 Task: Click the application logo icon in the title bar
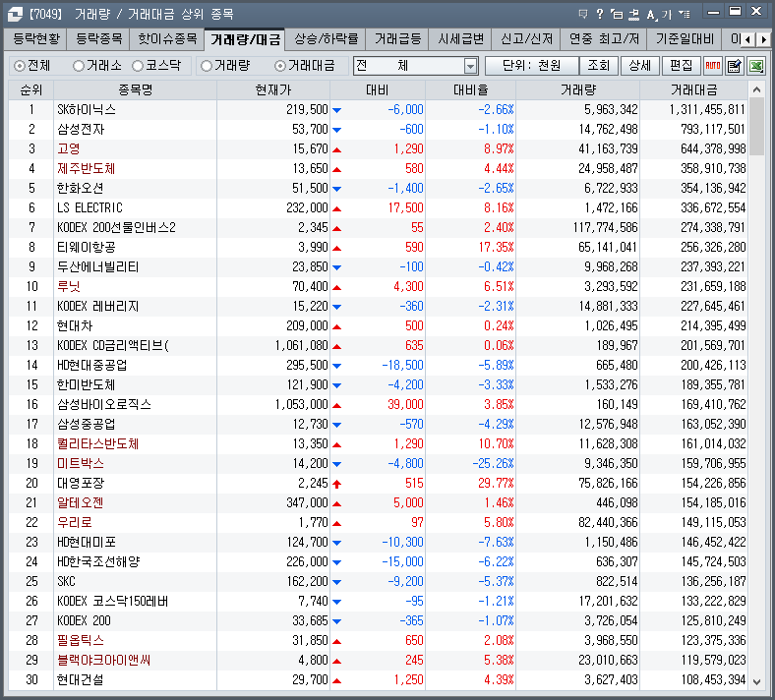15,14
